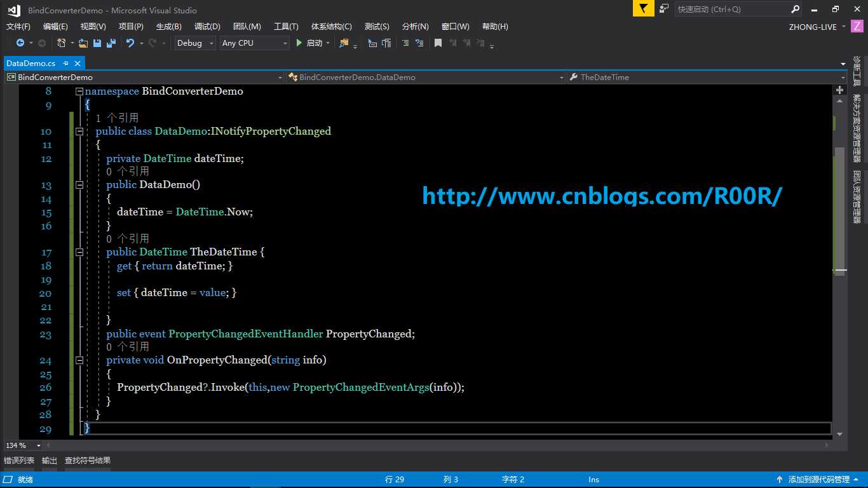Open the Any CPU platform dropdown

(254, 43)
